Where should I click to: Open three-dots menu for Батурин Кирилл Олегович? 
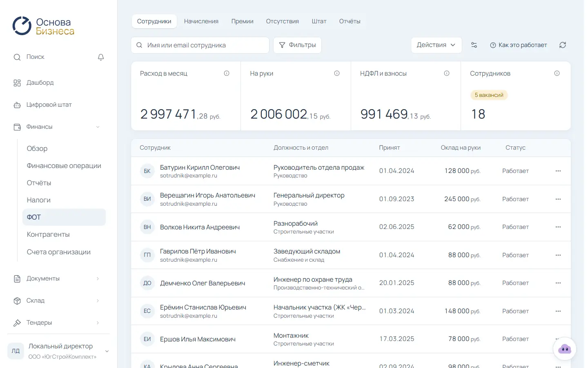point(558,171)
